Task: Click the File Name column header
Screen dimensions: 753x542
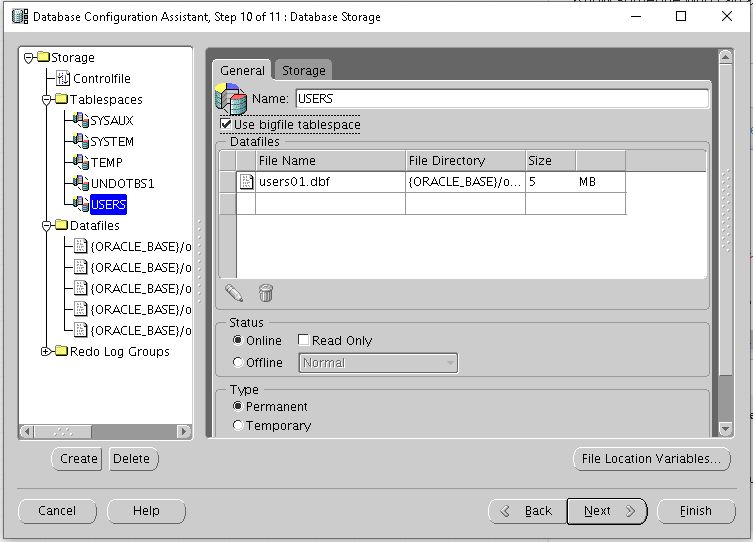Action: click(x=330, y=160)
